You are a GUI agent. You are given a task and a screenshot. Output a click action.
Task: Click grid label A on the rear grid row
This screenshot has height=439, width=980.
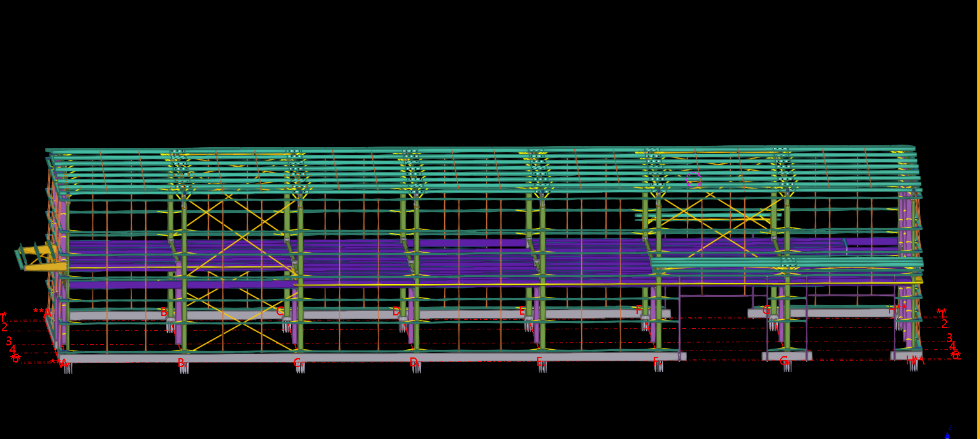[47, 313]
